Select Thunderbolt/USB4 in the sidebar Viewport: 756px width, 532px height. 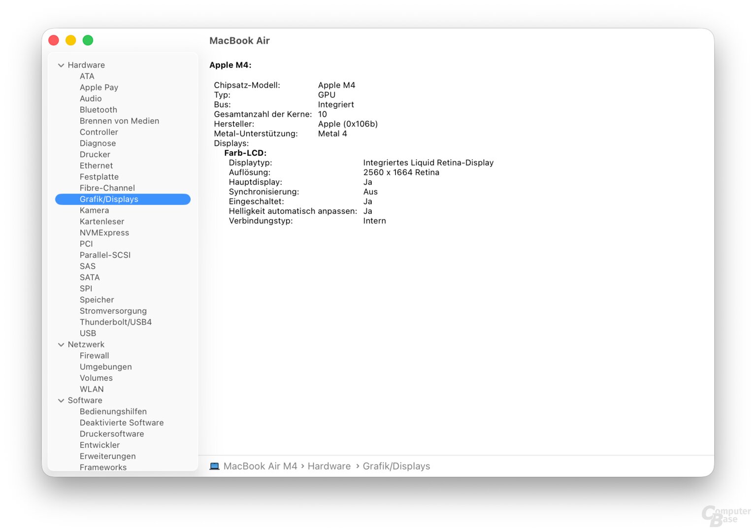(116, 322)
